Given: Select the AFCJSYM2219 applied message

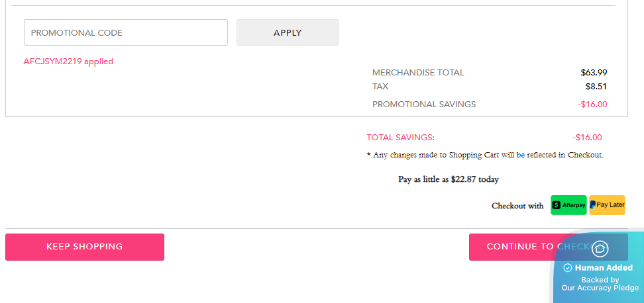Looking at the screenshot, I should pyautogui.click(x=68, y=62).
